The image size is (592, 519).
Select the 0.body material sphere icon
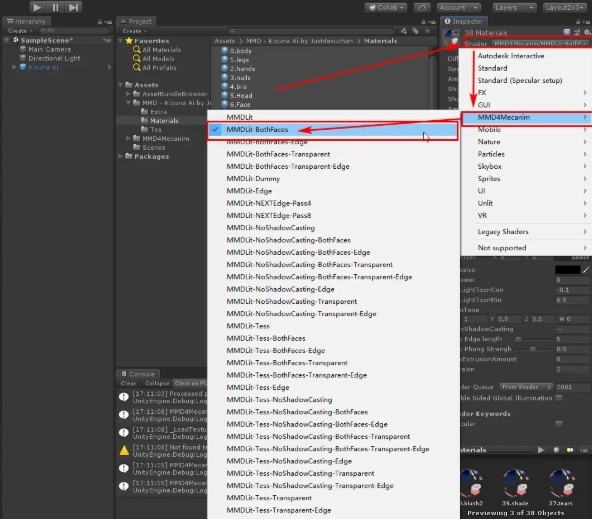[x=225, y=51]
